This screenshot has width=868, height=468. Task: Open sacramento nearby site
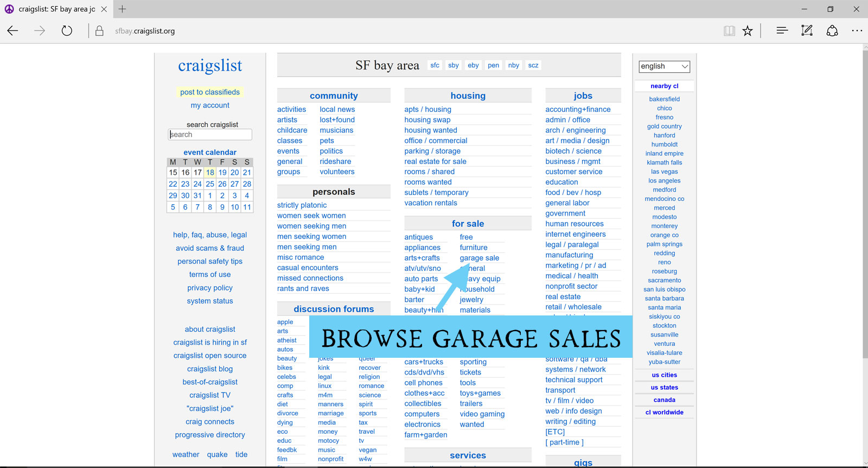pos(664,280)
